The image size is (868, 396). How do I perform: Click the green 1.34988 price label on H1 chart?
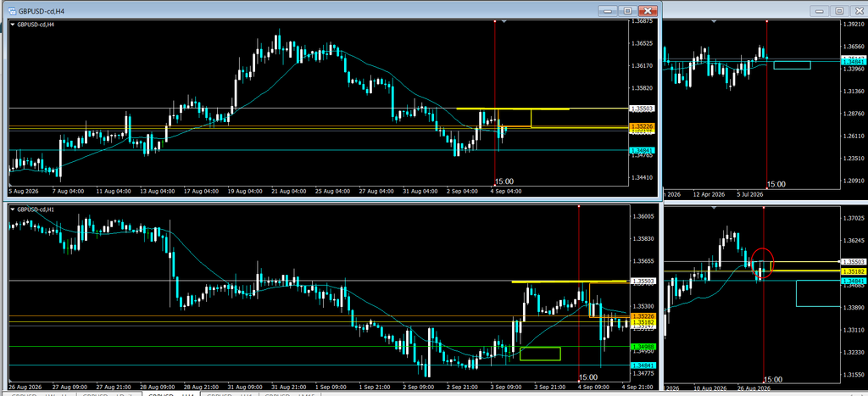tap(642, 346)
